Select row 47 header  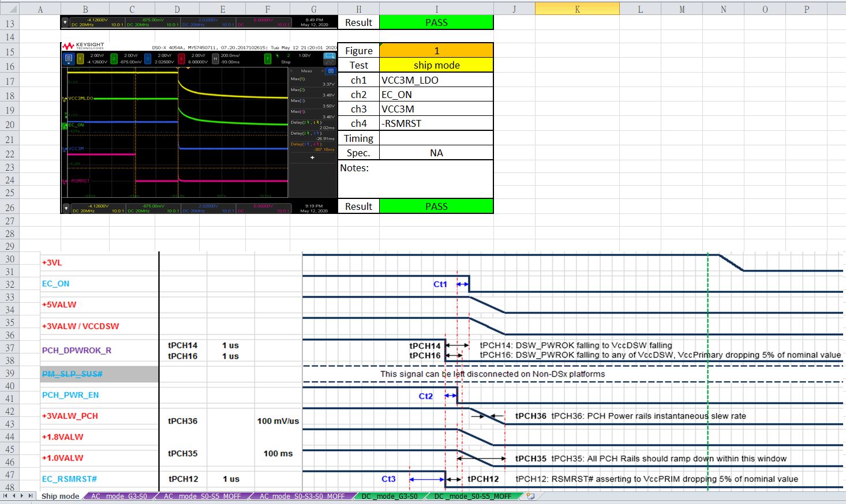9,475
